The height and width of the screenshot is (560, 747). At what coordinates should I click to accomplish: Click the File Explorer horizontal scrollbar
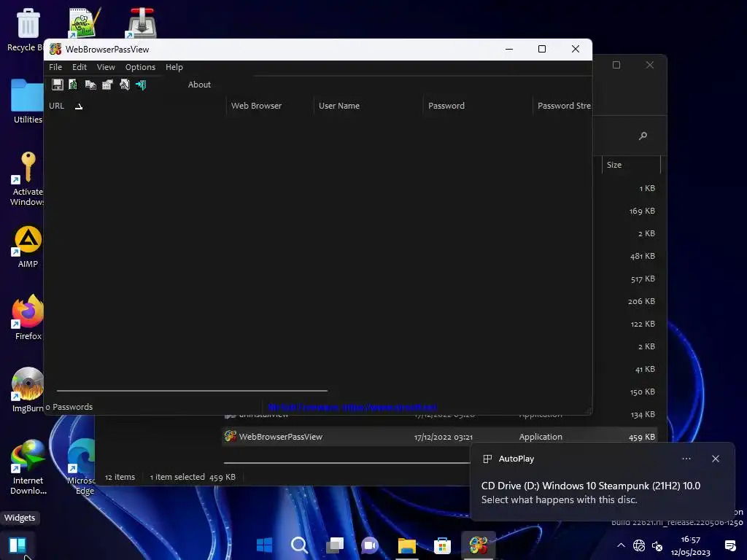pyautogui.click(x=347, y=462)
